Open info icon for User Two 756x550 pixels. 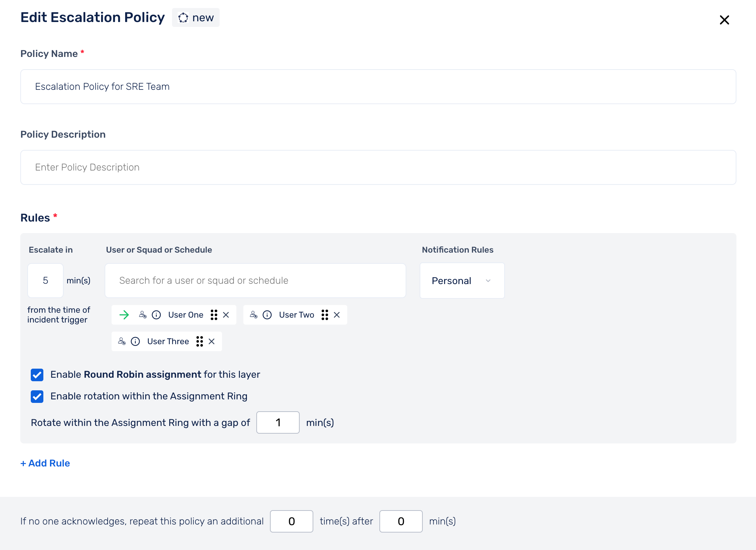(x=267, y=315)
